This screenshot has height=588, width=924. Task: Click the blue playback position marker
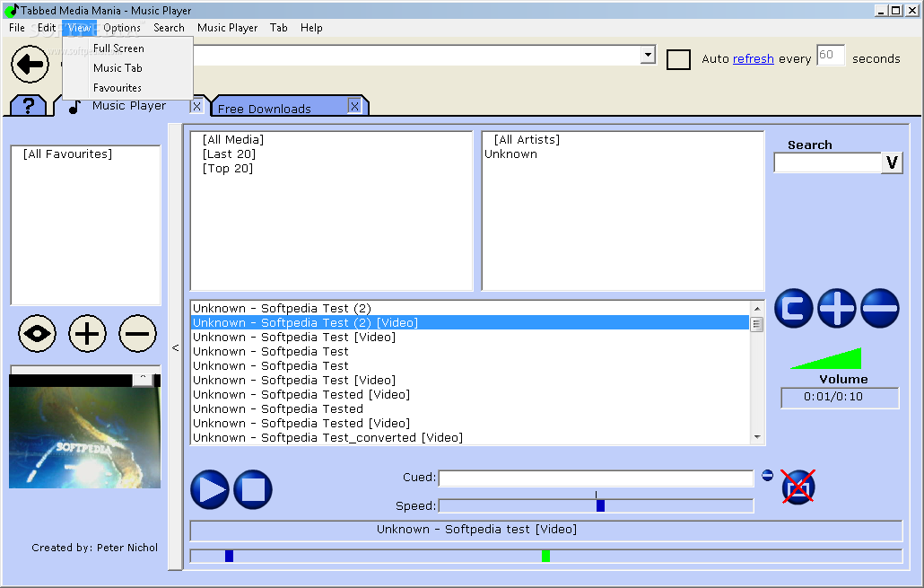click(230, 556)
